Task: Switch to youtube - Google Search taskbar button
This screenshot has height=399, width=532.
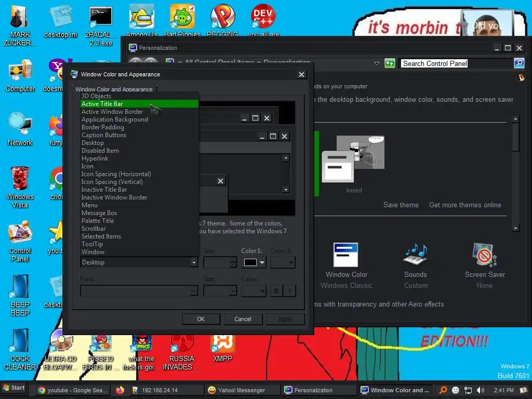Action: [x=73, y=390]
